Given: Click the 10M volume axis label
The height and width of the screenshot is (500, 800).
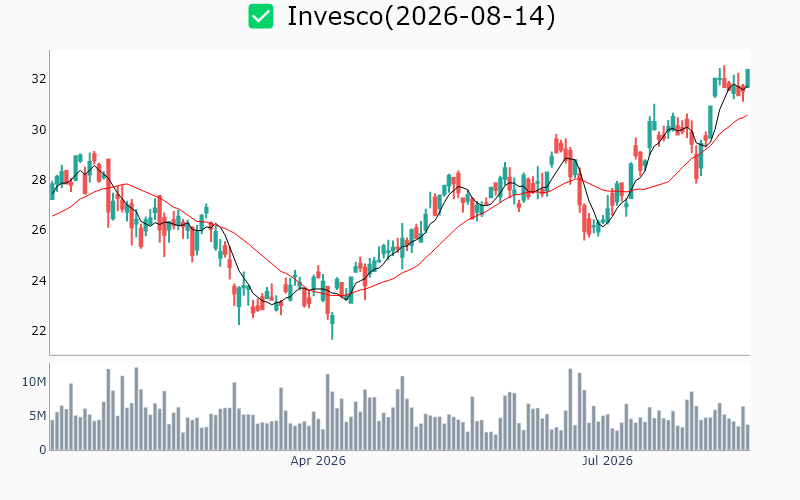Looking at the screenshot, I should pos(34,382).
